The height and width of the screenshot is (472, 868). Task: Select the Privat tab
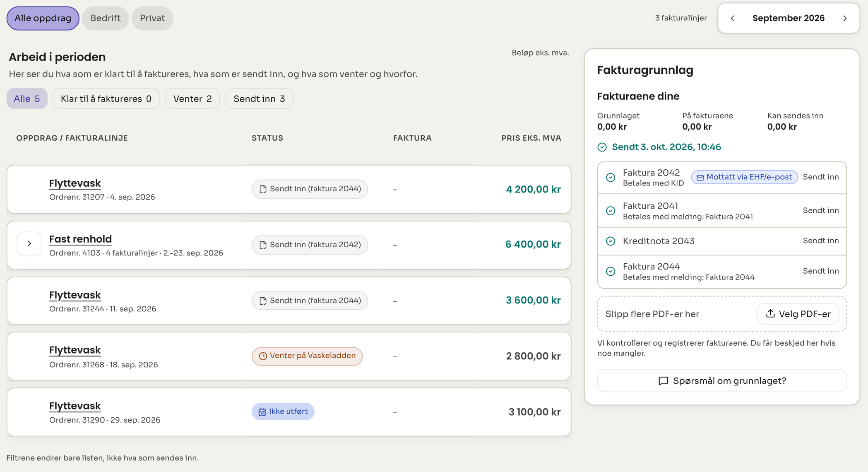(x=152, y=18)
